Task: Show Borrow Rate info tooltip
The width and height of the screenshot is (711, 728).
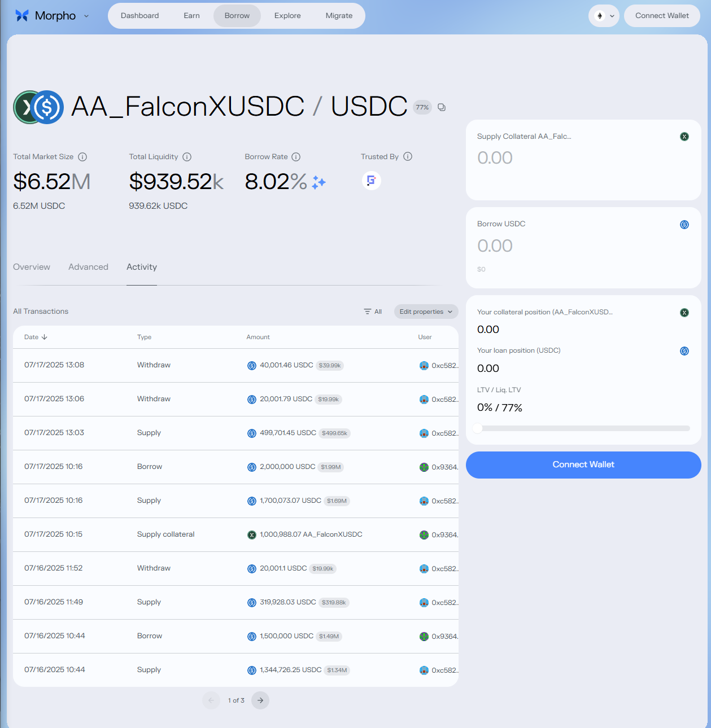Action: 296,157
